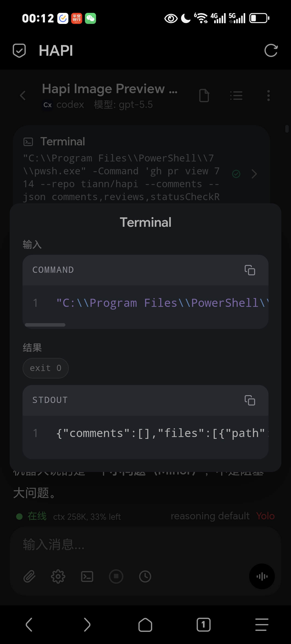
Task: Open session settings gear icon
Action: (x=58, y=577)
